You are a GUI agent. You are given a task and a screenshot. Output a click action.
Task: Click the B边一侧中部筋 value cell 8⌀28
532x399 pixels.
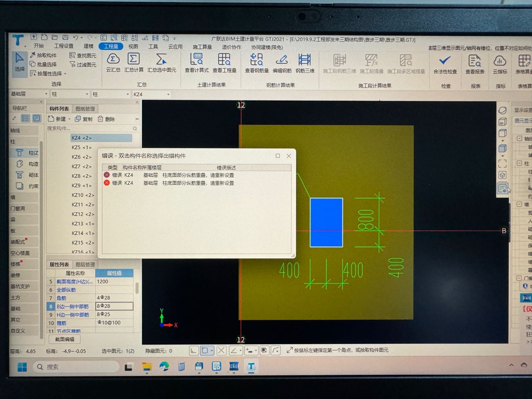(114, 306)
